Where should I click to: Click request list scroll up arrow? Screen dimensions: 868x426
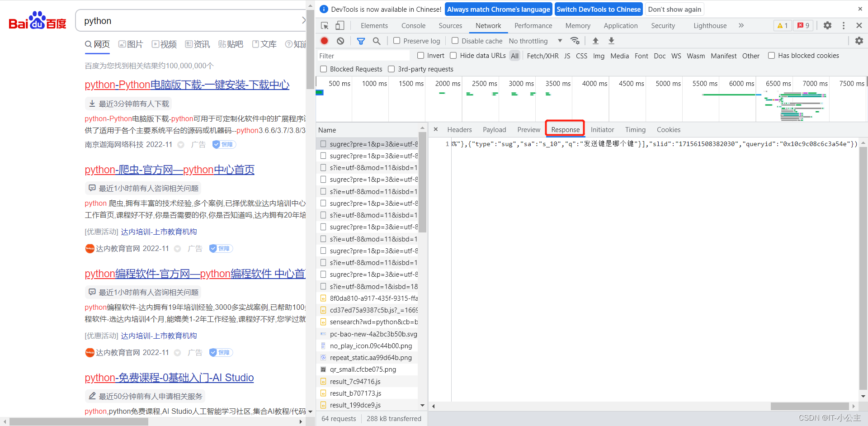coord(422,128)
